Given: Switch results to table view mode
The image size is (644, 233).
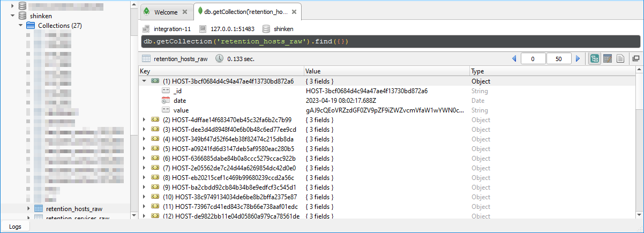Looking at the screenshot, I should pos(608,58).
